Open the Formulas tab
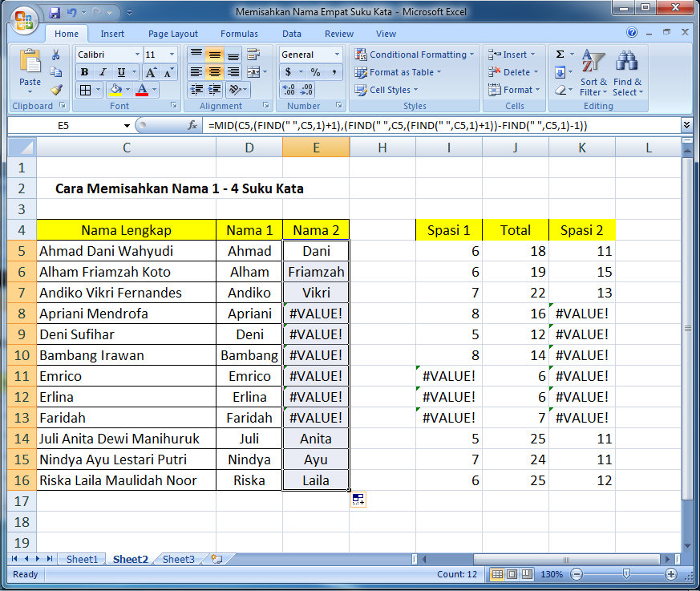 tap(239, 34)
